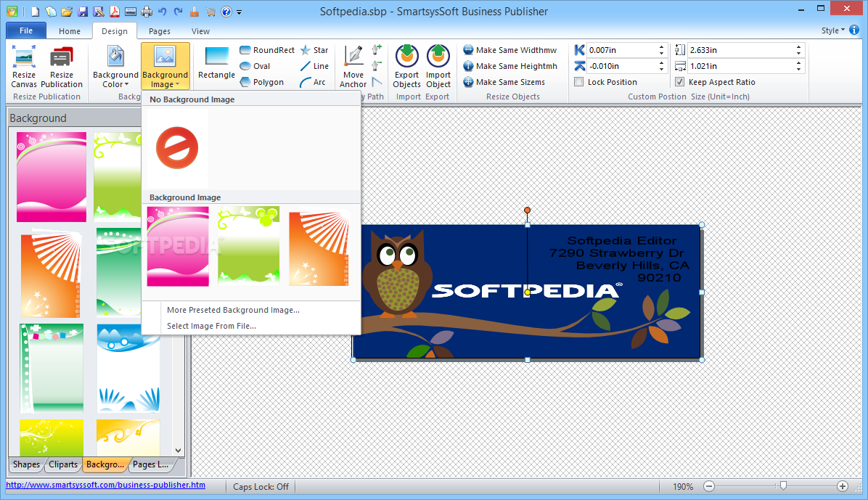This screenshot has width=868, height=500.
Task: Click the Undo arrow icon
Action: pos(162,11)
